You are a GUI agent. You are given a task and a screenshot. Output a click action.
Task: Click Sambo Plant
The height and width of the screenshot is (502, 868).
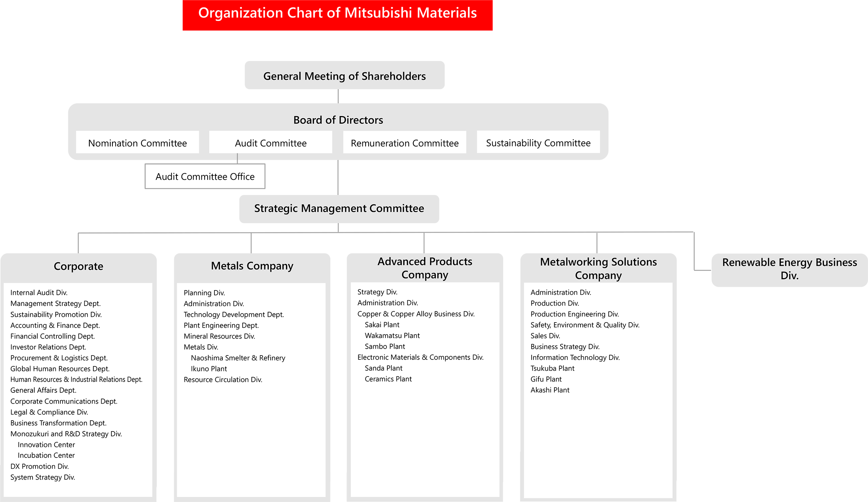[x=385, y=346]
